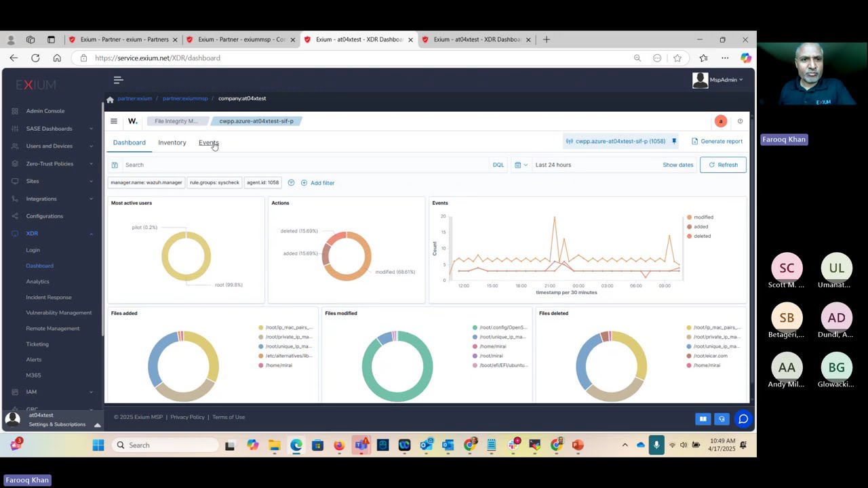Viewport: 868px width, 488px height.
Task: Click the microphone icon in system tray
Action: tap(656, 445)
